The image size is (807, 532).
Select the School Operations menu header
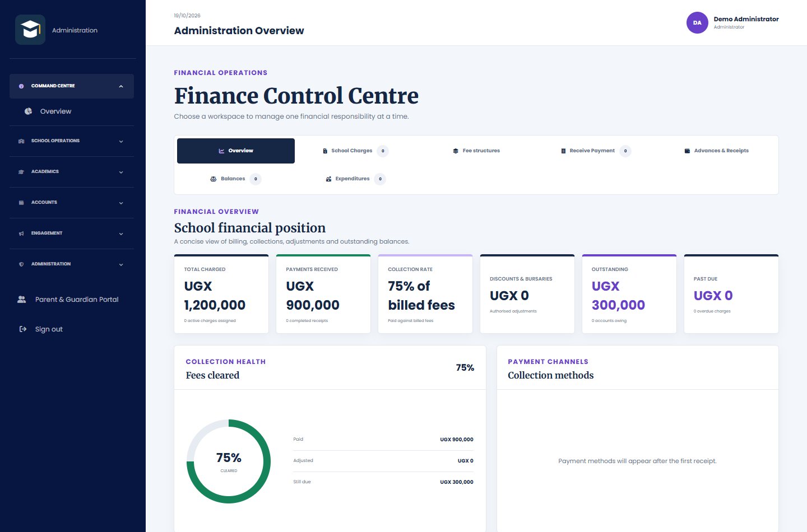coord(72,141)
